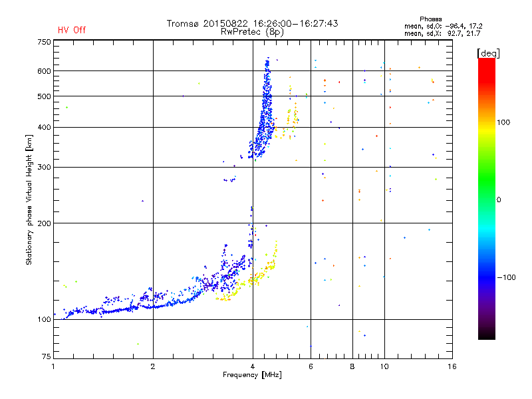Click the colorbar label '100'

503,122
